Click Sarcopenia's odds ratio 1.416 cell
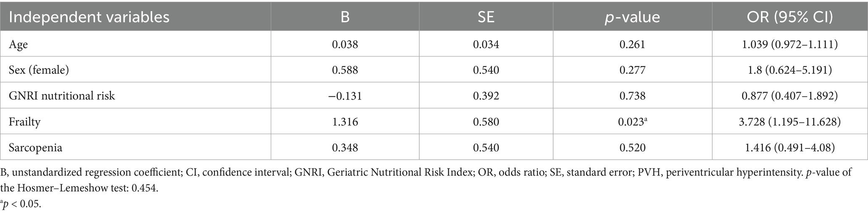868x213 pixels. pyautogui.click(x=790, y=147)
